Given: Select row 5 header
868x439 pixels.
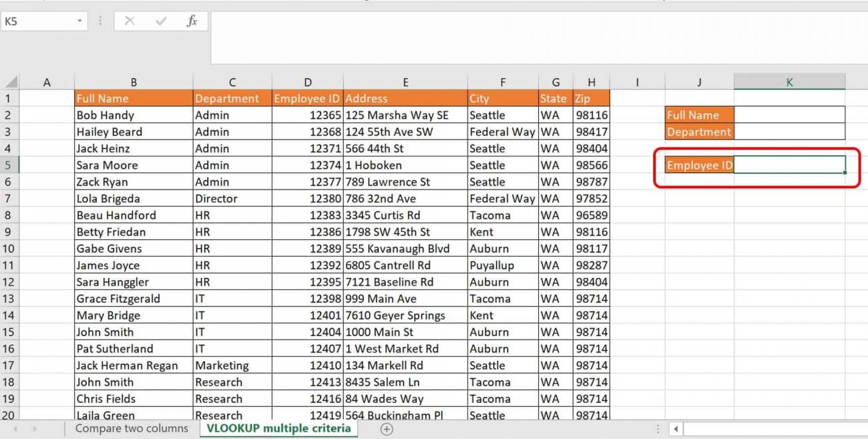Looking at the screenshot, I should pos(9,165).
